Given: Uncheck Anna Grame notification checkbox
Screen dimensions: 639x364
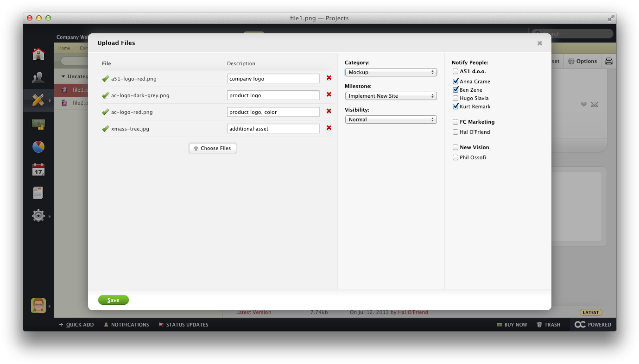Looking at the screenshot, I should tap(456, 82).
